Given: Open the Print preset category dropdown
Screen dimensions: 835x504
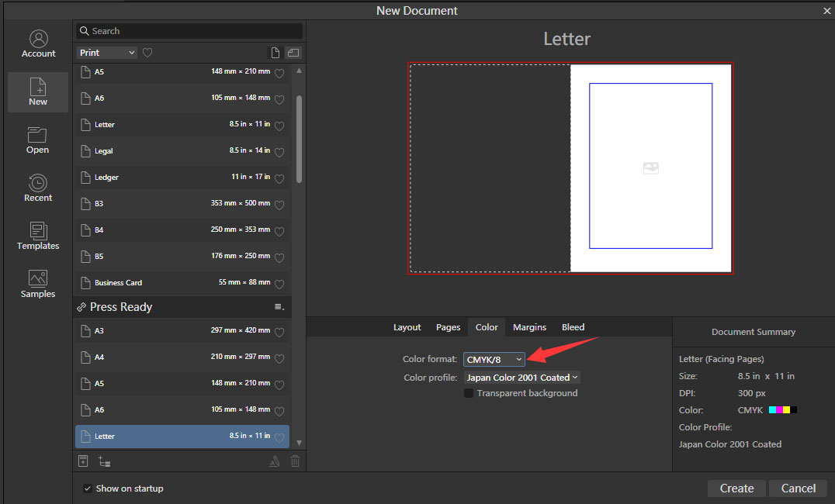Looking at the screenshot, I should [x=107, y=53].
